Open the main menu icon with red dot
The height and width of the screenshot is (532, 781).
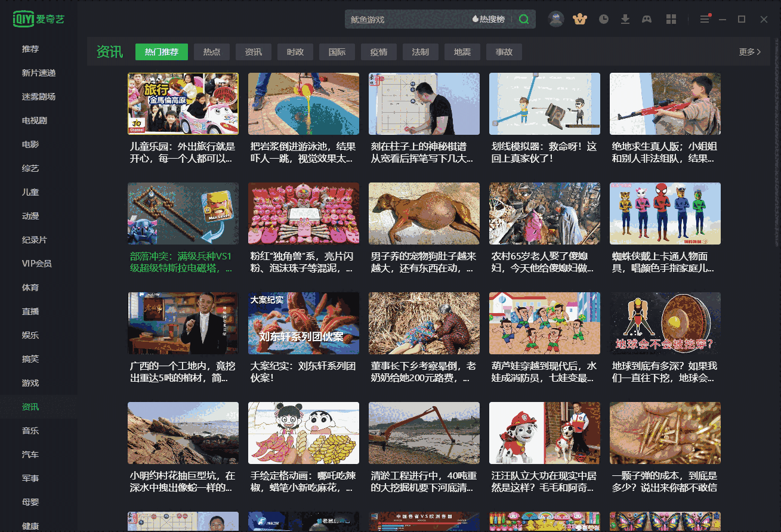[x=705, y=18]
